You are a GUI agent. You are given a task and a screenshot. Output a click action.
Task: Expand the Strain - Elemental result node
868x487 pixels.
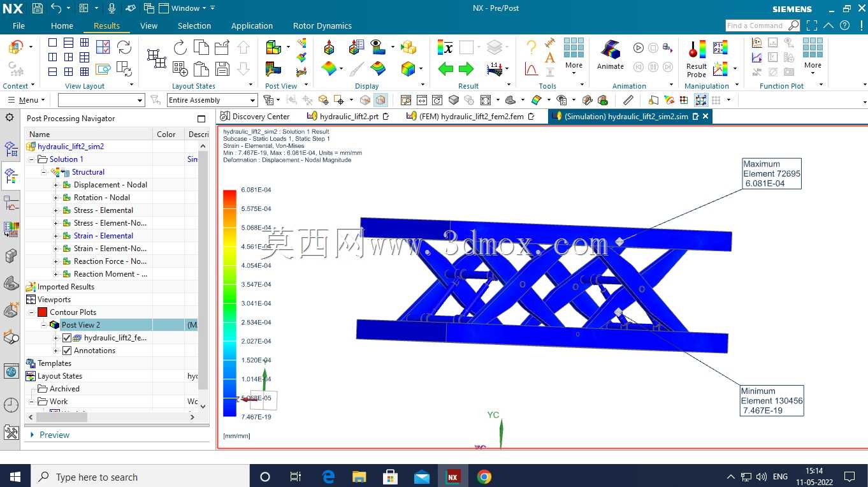click(55, 236)
